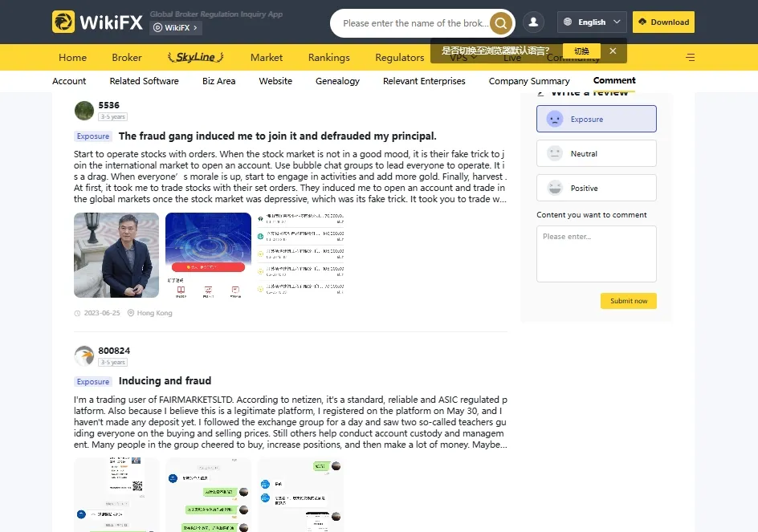Screen dimensions: 758x532
Task: Switch to the Genealogy tab
Action: coord(337,81)
